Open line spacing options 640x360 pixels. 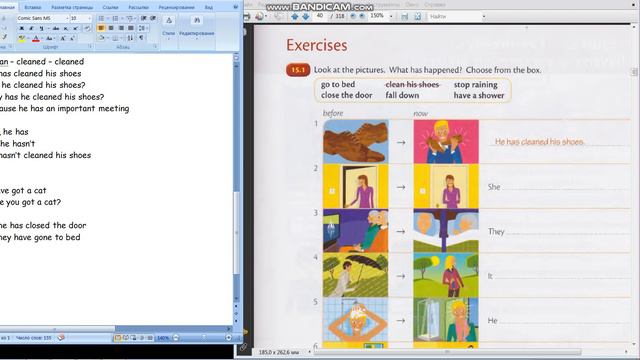click(142, 28)
